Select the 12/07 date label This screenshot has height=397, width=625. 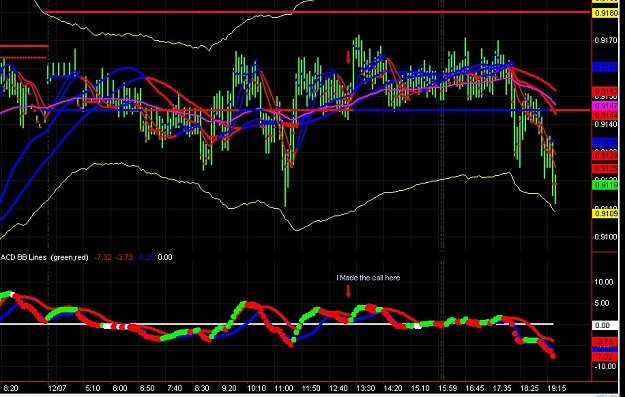[x=57, y=388]
